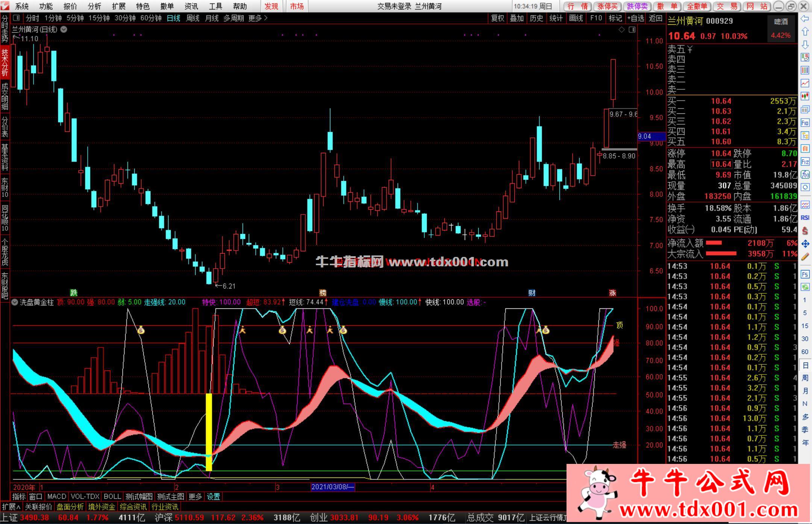The image size is (812, 524).
Task: Click the yellow 黄金柱 bar in indicator chart
Action: point(209,432)
